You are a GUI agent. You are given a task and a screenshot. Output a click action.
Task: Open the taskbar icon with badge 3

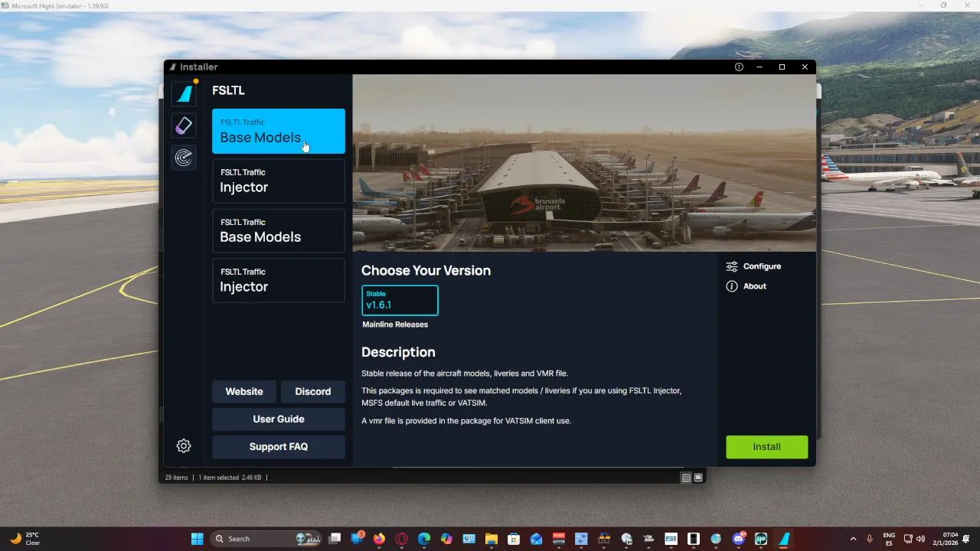pos(357,539)
